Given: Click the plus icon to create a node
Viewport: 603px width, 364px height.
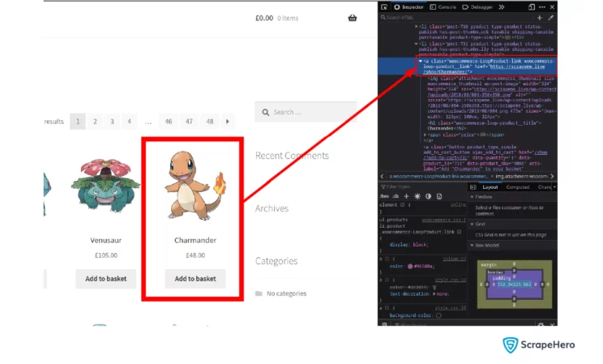Looking at the screenshot, I should [x=540, y=18].
